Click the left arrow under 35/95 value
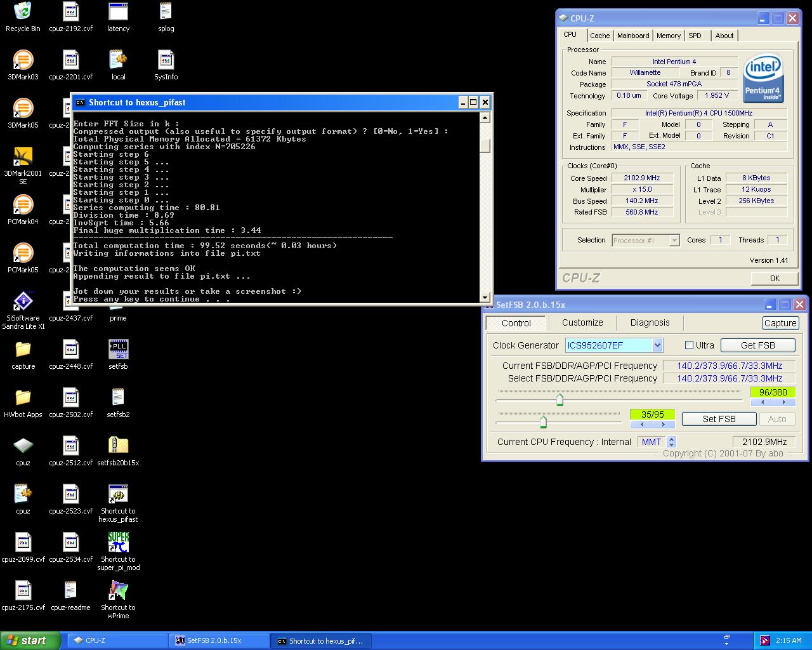The width and height of the screenshot is (812, 650). (641, 424)
